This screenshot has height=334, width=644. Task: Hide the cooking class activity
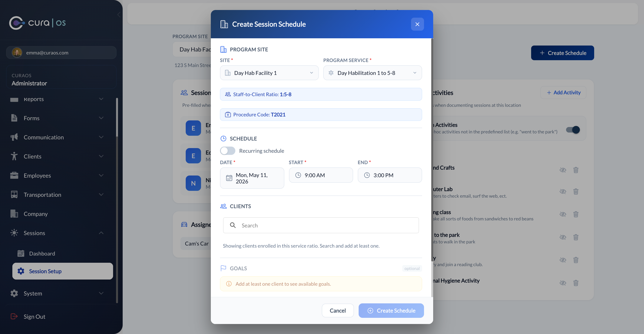tap(562, 214)
